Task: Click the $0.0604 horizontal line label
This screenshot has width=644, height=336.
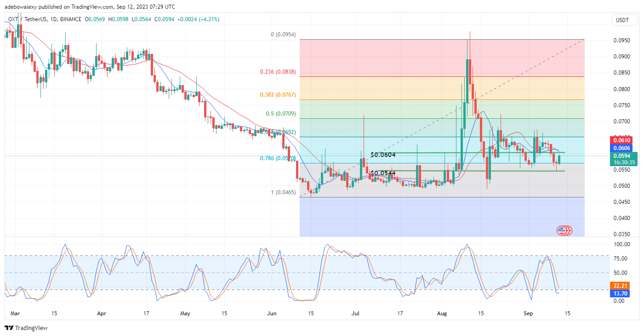Action: coord(383,155)
